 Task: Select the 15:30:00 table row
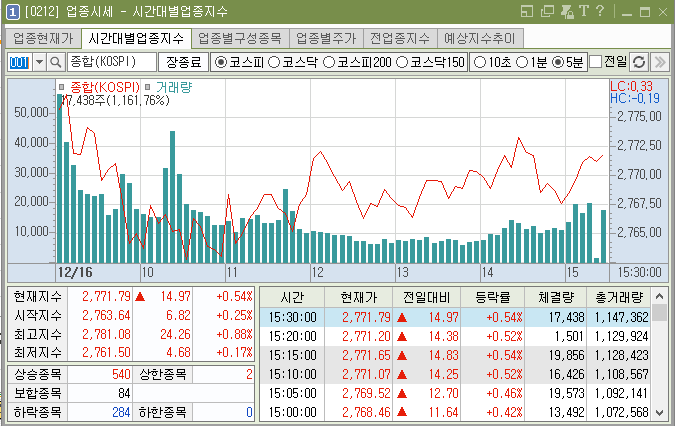pos(455,318)
